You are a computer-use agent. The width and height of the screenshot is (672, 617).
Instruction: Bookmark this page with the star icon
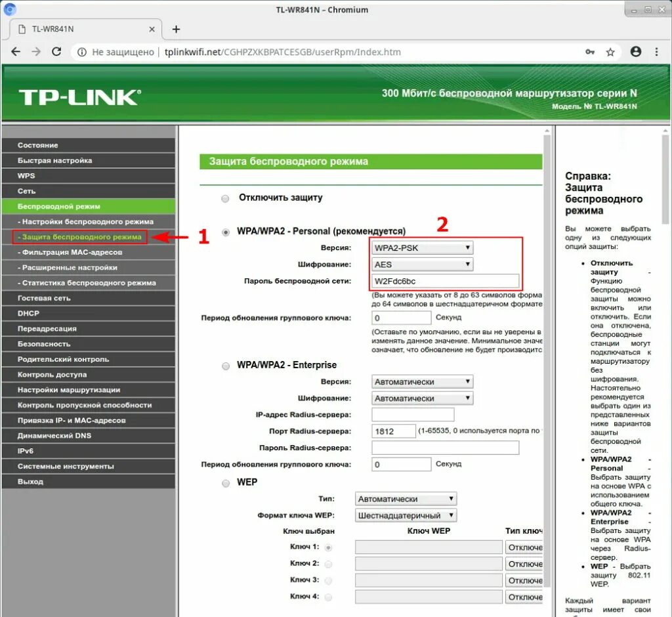coord(610,52)
